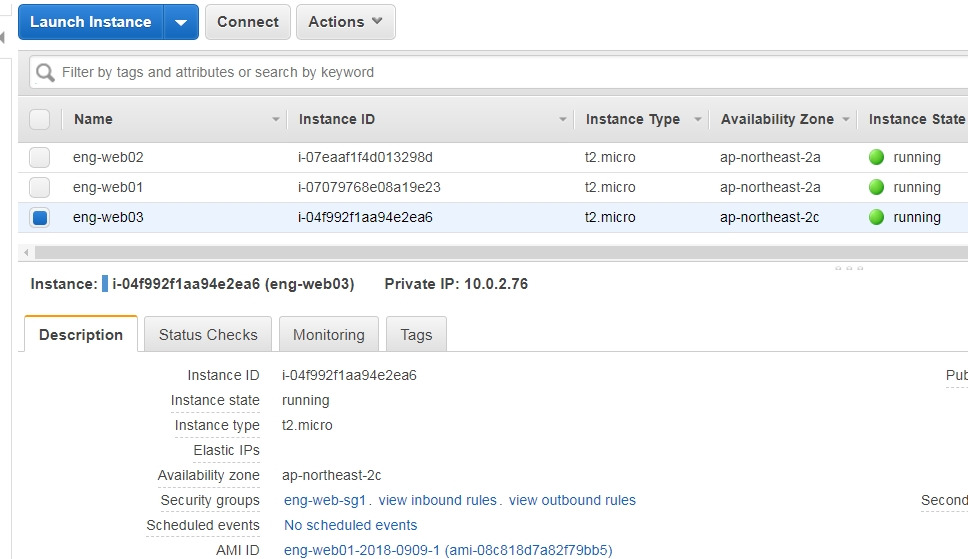Viewport: 968px width, 559px height.
Task: Toggle the select-all checkbox in table header
Action: (40, 119)
